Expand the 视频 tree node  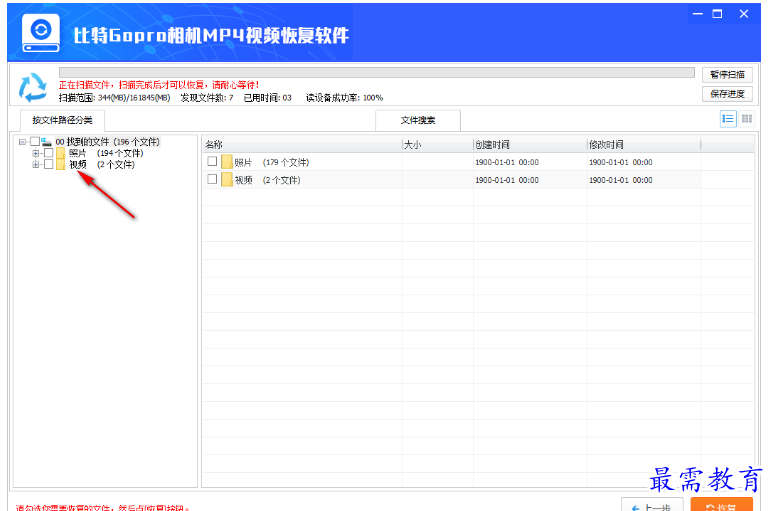point(35,164)
